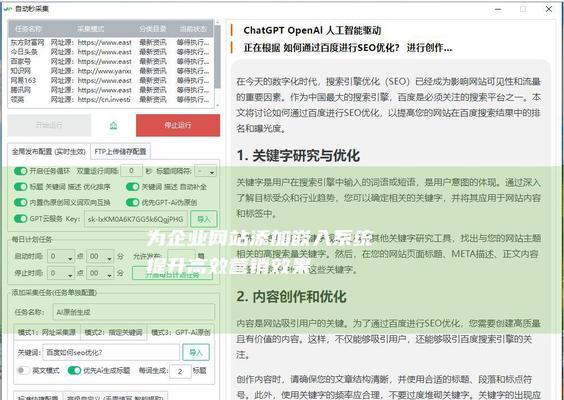Click the heading 2. 内容创作和优化

292,297
